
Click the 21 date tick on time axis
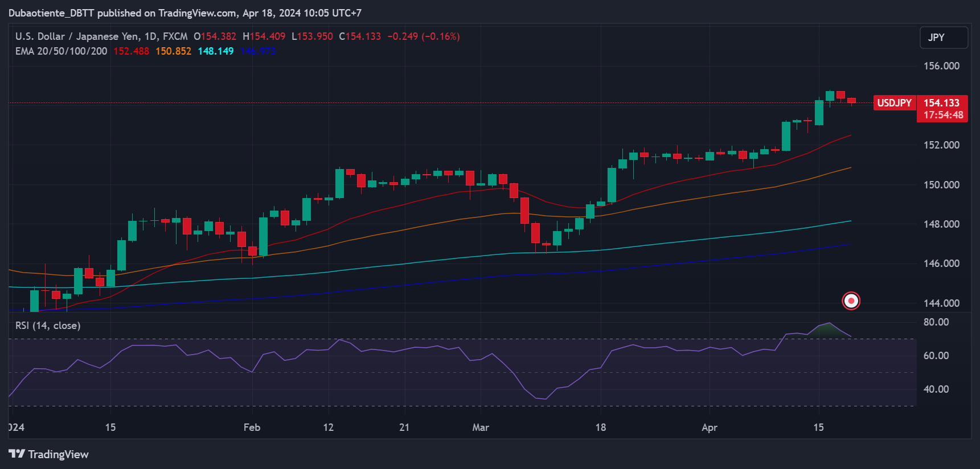[x=404, y=427]
